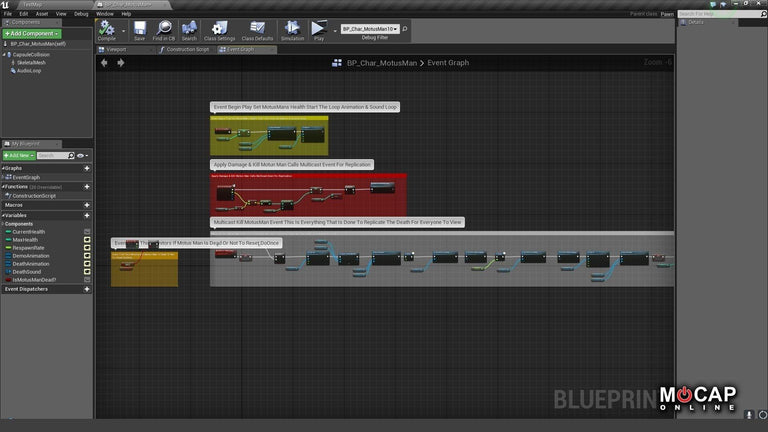This screenshot has width=768, height=432.
Task: Toggle editable eye for MaxHealth variable
Action: (x=87, y=240)
